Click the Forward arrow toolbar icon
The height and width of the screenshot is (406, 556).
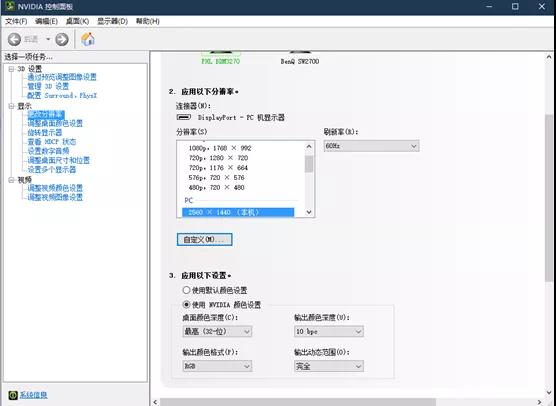[x=62, y=39]
